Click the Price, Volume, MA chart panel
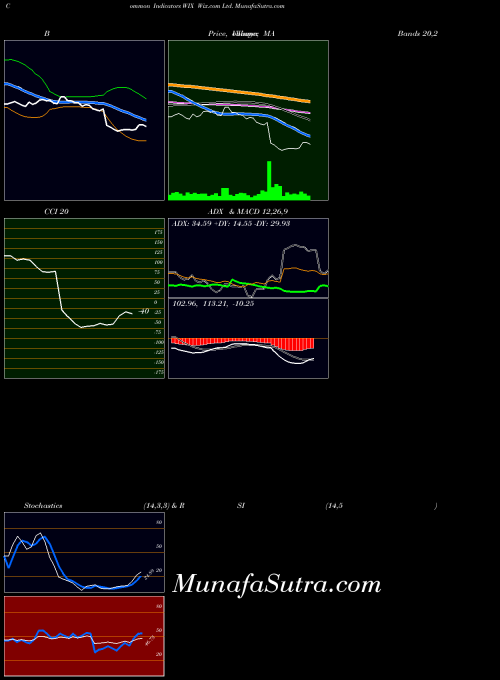Screen dimensions: 500x680 248,121
